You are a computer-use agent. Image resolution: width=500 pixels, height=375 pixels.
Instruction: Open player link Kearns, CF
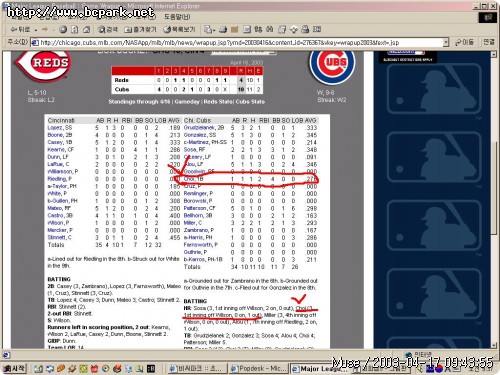point(61,150)
